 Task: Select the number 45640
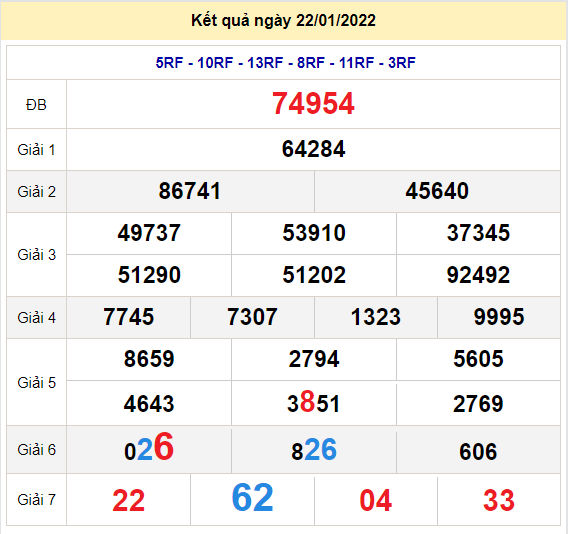point(437,191)
